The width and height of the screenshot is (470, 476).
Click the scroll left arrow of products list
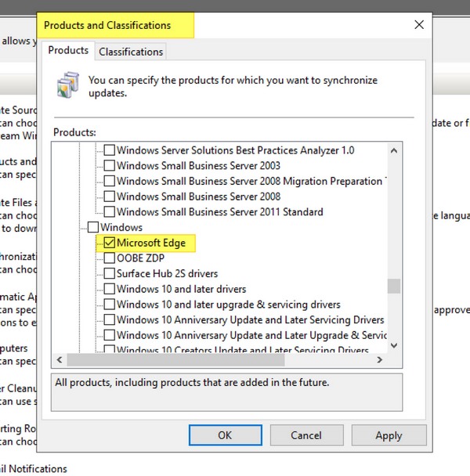tap(60, 360)
